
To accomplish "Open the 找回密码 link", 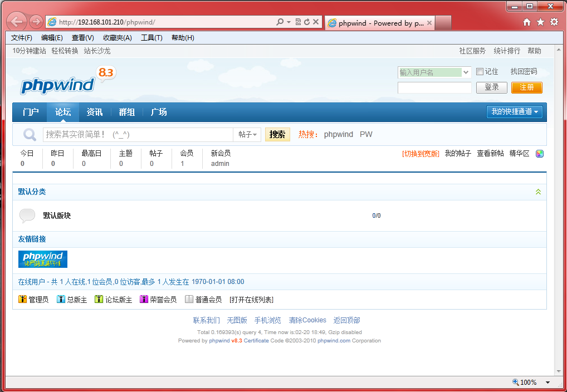I will click(524, 72).
